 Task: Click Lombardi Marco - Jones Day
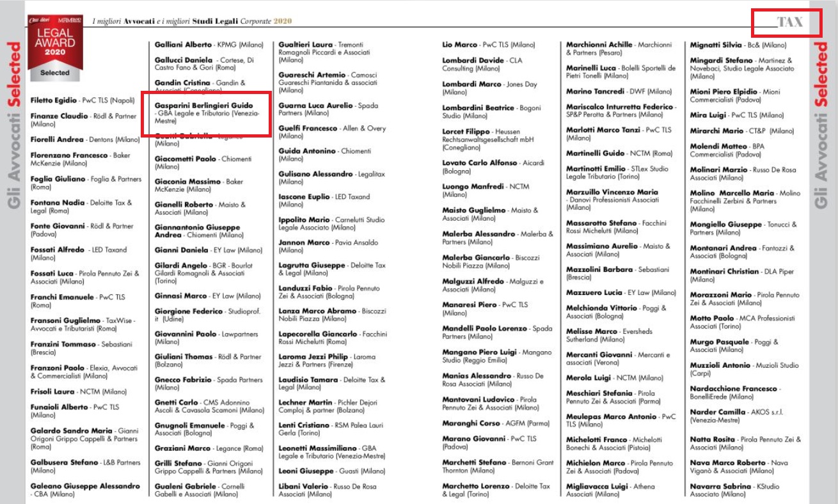click(490, 88)
